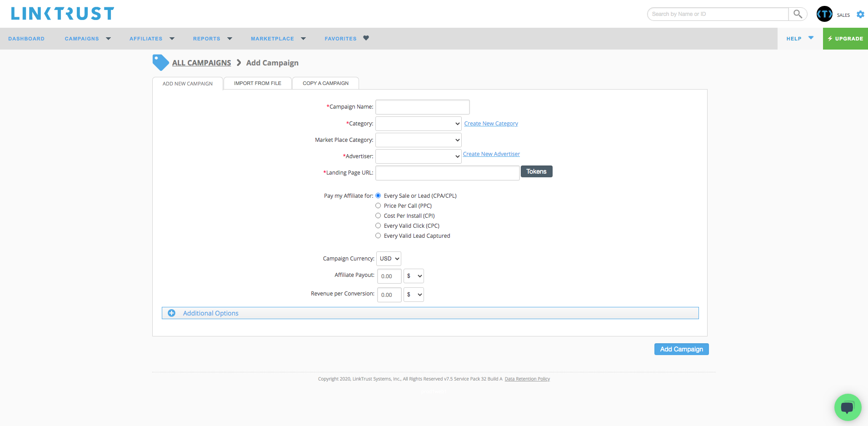Click the green Upgrade button

(845, 39)
